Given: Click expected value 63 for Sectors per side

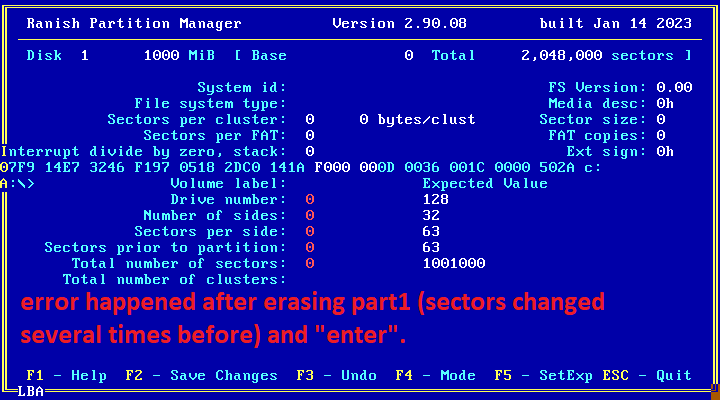Looking at the screenshot, I should (431, 231).
